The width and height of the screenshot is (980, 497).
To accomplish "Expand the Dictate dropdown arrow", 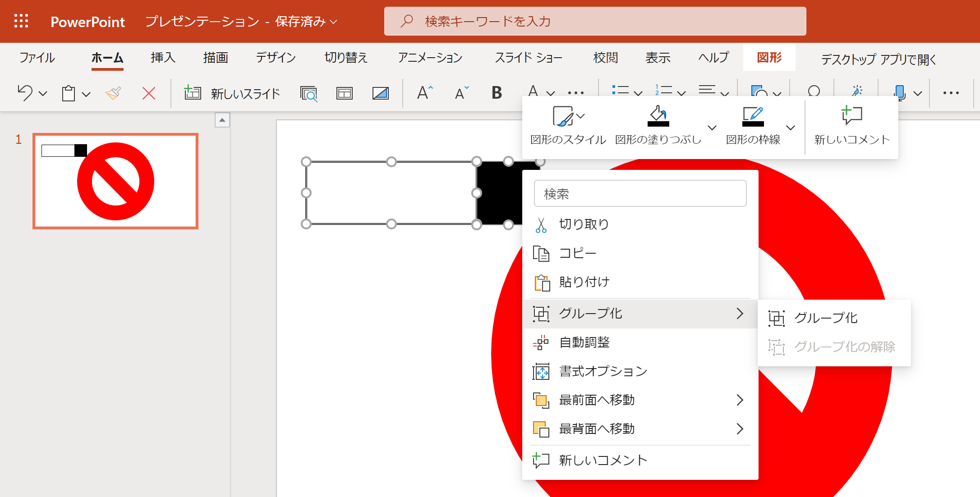I will point(918,93).
